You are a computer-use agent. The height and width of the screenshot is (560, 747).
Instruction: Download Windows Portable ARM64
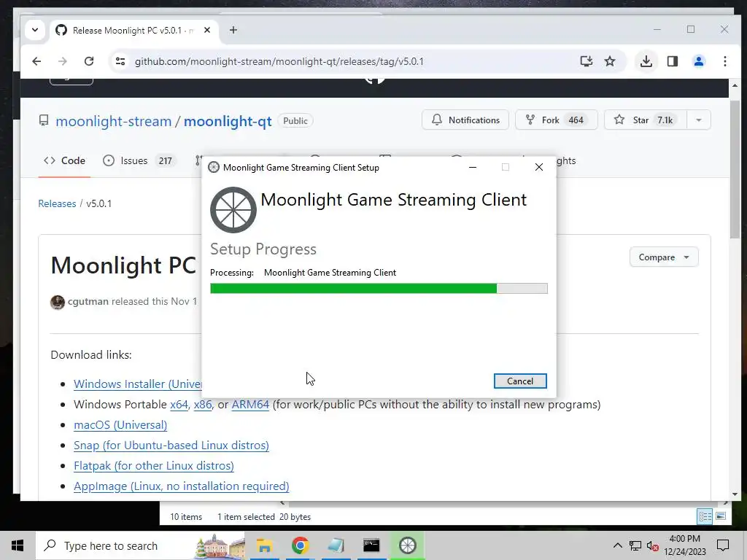[250, 404]
